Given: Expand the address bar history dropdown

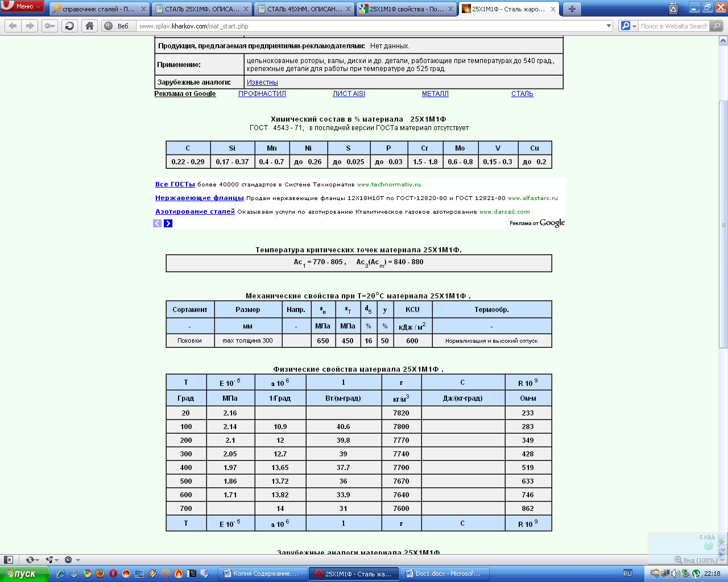Looking at the screenshot, I should pyautogui.click(x=609, y=26).
